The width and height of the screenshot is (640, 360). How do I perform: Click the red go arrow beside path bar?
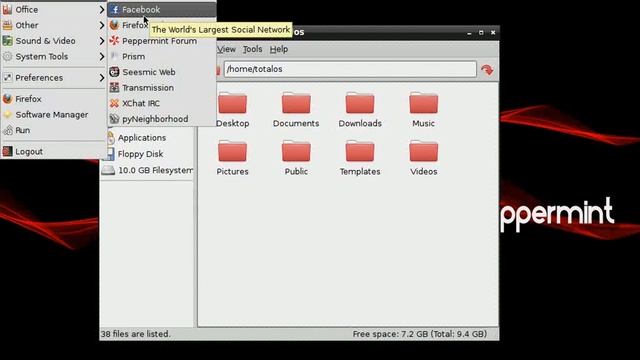point(487,70)
